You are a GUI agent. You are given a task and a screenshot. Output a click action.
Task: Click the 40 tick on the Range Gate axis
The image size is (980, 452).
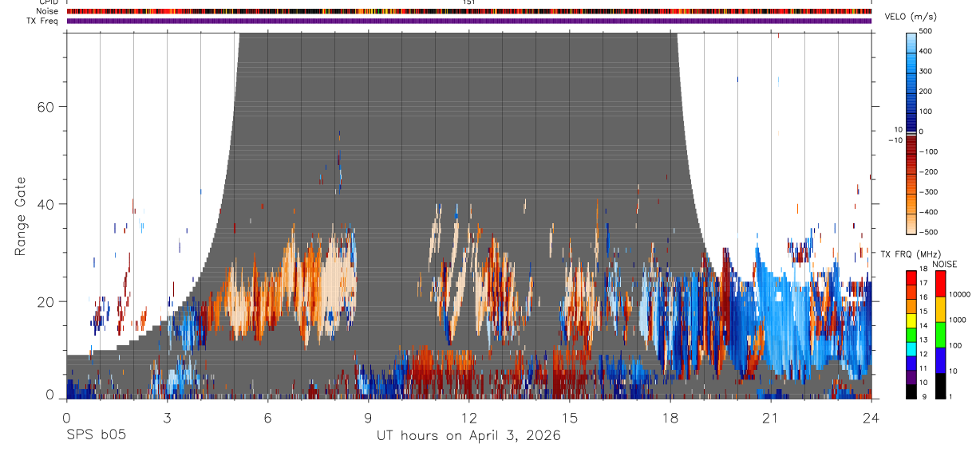click(x=45, y=204)
